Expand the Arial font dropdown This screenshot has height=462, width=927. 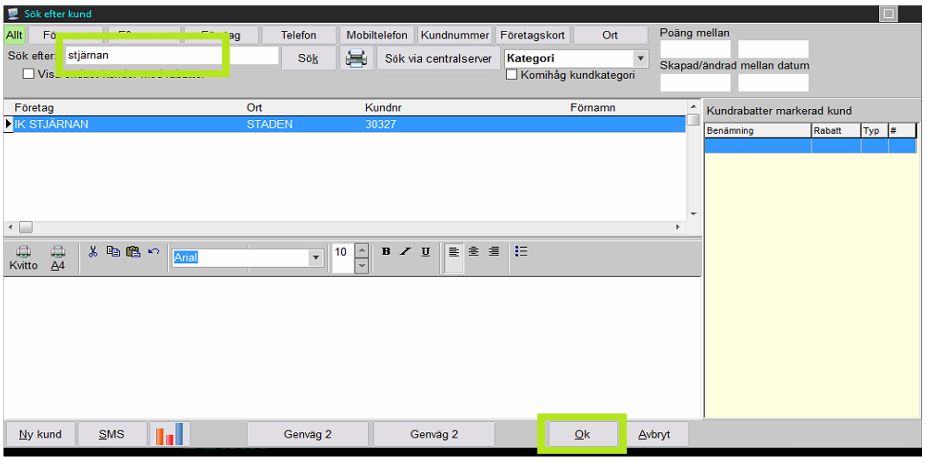pyautogui.click(x=316, y=257)
